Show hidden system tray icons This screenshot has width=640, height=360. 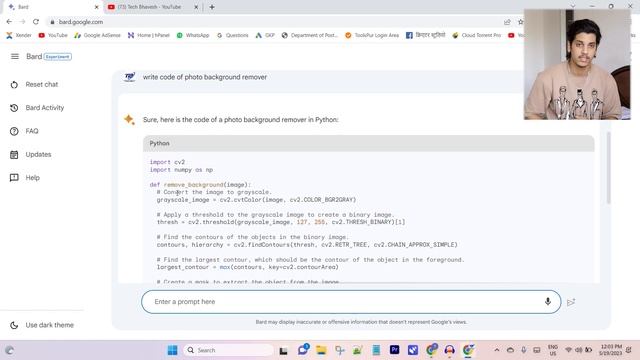[497, 350]
